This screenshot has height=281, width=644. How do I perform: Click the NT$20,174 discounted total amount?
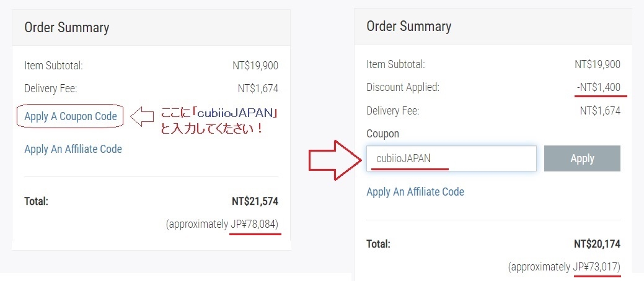(x=597, y=244)
